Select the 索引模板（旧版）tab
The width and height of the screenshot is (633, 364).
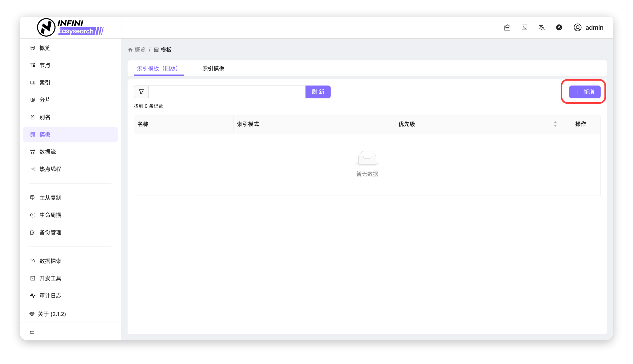tap(157, 68)
